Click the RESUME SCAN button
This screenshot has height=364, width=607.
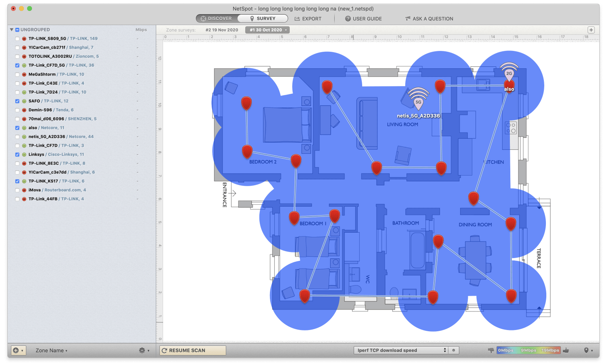tap(193, 350)
